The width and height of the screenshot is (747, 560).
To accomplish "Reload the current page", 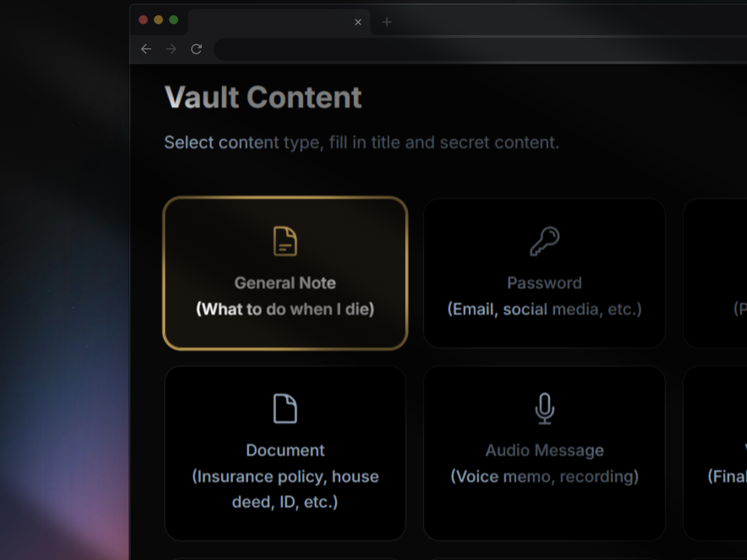I will [x=196, y=49].
